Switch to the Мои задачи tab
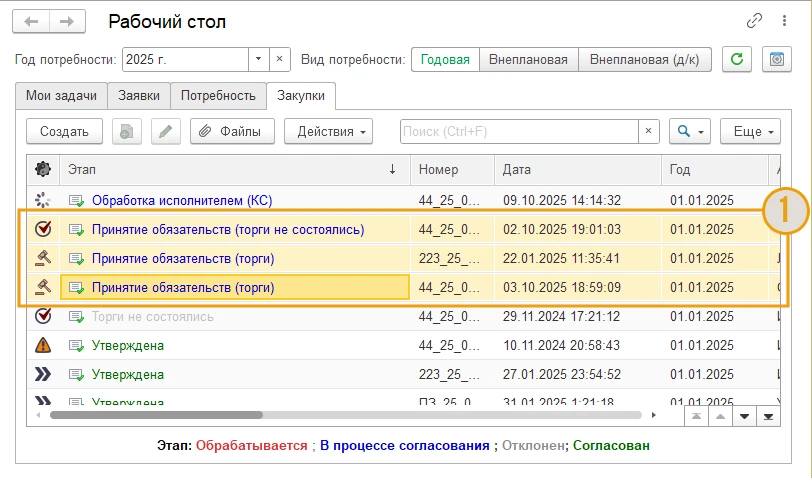 point(61,96)
